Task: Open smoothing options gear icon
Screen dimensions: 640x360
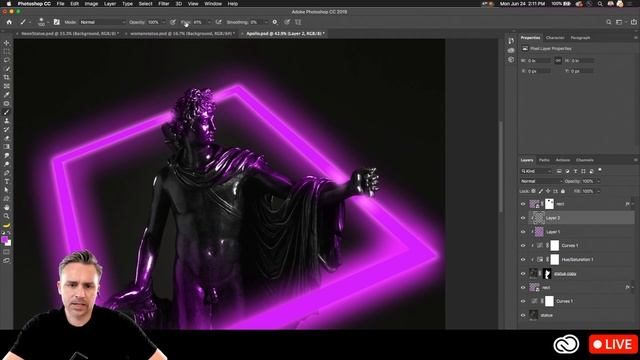Action: pos(275,22)
